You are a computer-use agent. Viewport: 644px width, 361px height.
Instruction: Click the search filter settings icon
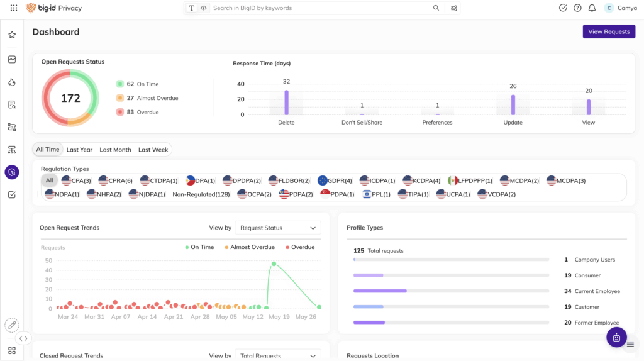click(454, 8)
